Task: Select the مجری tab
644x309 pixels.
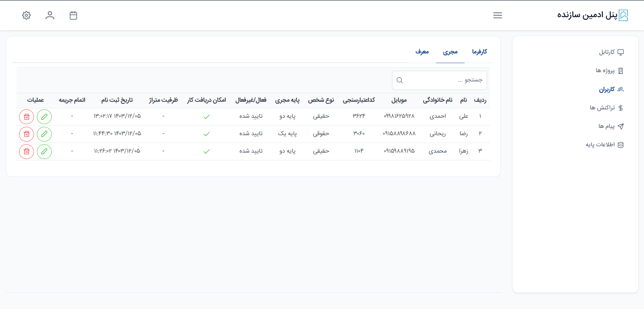Action: (450, 52)
